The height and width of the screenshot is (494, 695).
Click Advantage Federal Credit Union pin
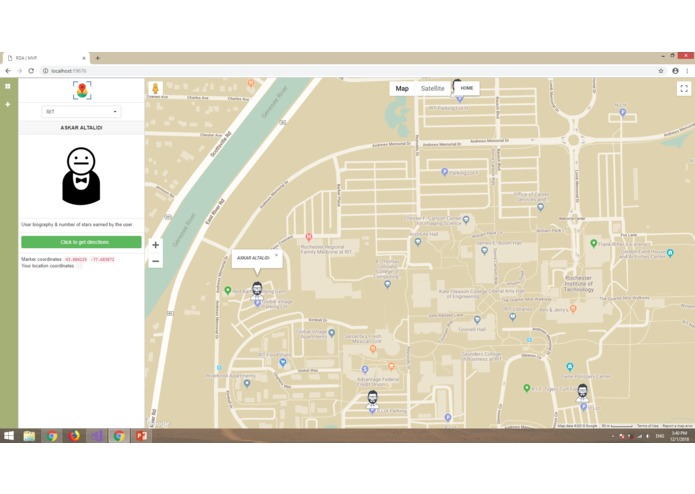[x=365, y=369]
